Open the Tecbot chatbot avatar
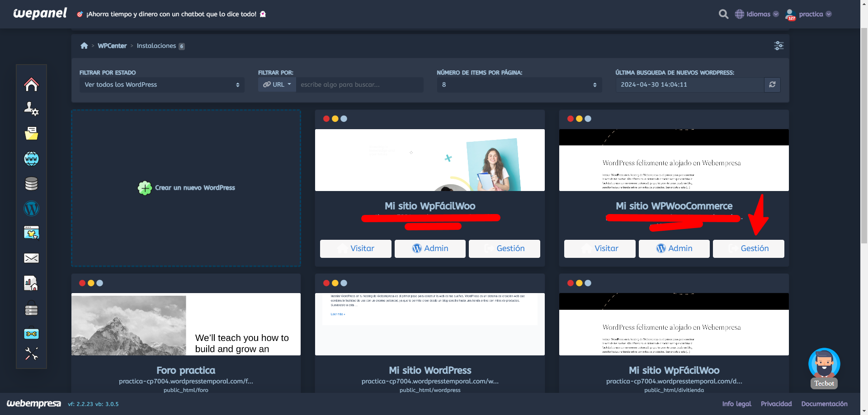The image size is (868, 415). click(824, 364)
